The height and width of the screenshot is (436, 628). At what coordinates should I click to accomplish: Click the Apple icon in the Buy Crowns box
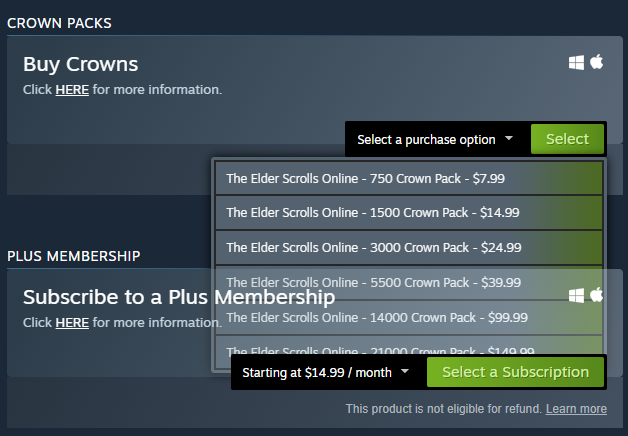click(x=597, y=62)
